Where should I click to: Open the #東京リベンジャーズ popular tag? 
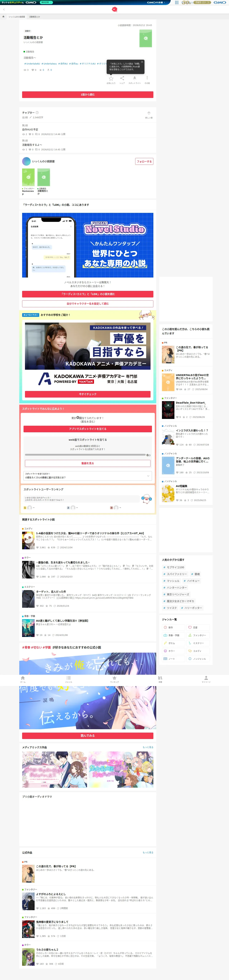coord(176,594)
